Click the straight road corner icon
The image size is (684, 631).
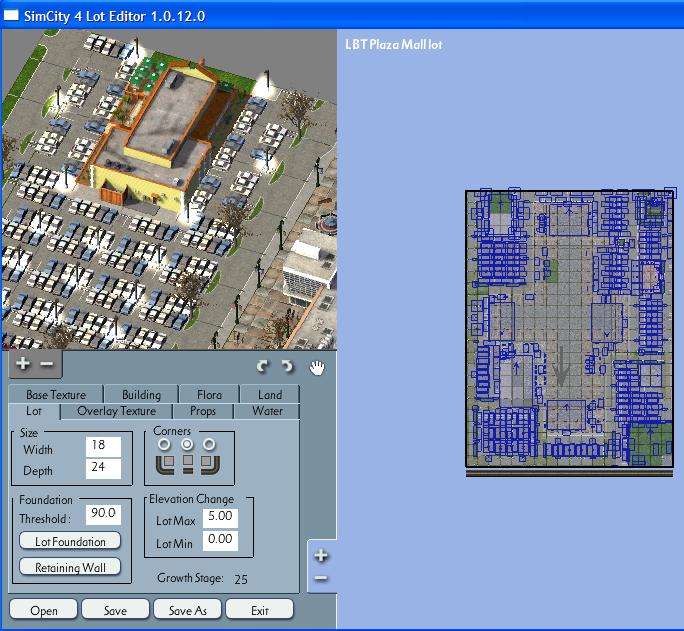pos(188,464)
